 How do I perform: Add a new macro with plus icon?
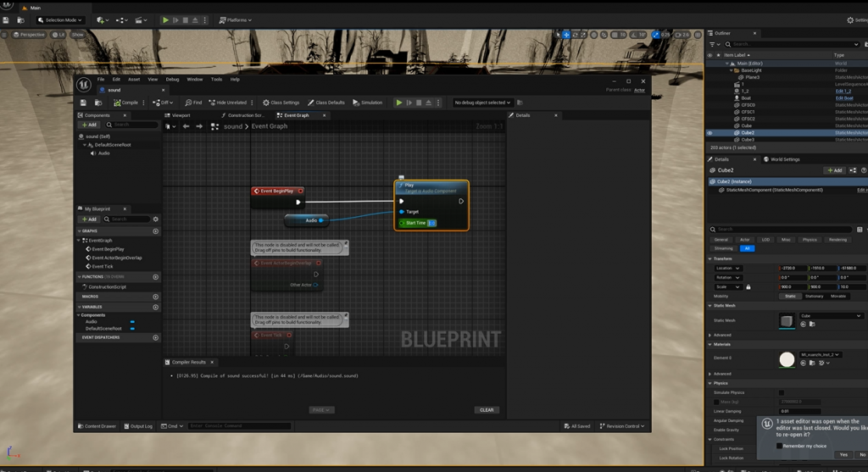coord(156,297)
